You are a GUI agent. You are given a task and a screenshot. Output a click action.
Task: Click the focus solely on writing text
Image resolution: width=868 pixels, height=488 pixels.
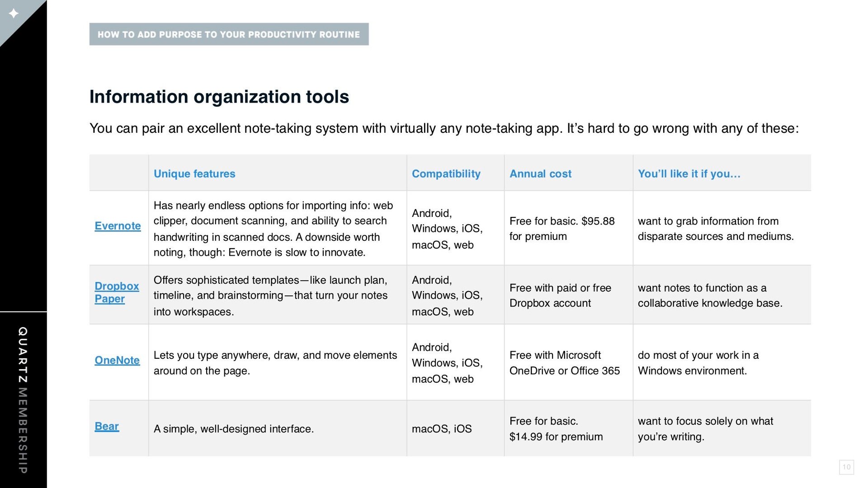[x=705, y=429]
